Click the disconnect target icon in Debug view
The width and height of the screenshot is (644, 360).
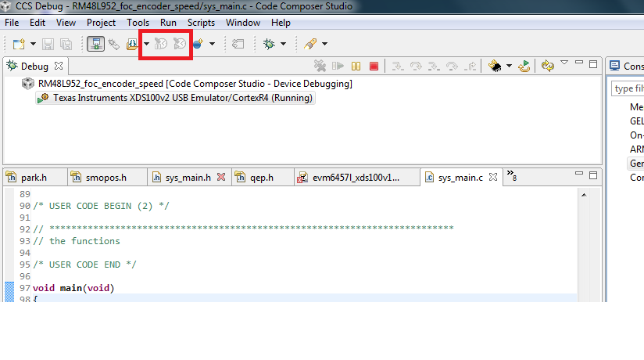[320, 66]
